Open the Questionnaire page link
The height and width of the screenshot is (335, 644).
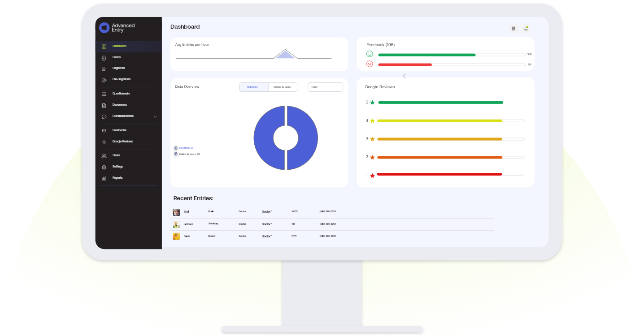coord(121,94)
